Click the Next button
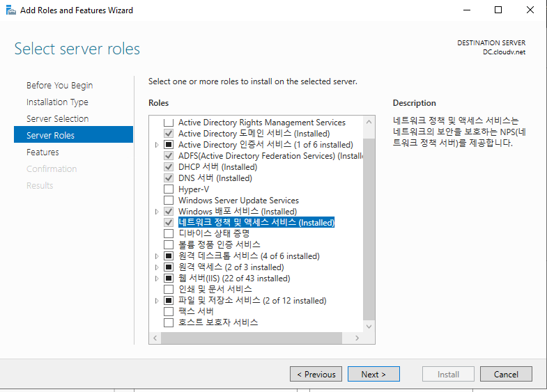The height and width of the screenshot is (392, 547). [x=373, y=374]
